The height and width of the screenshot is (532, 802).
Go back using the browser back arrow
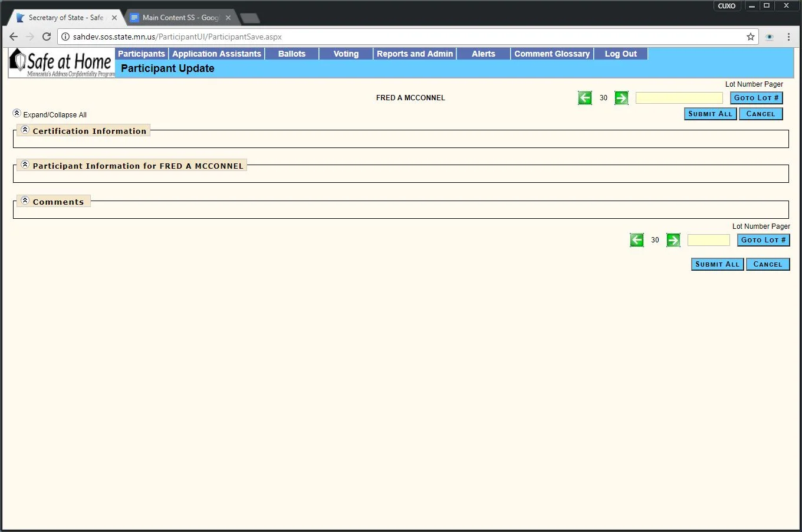point(14,37)
